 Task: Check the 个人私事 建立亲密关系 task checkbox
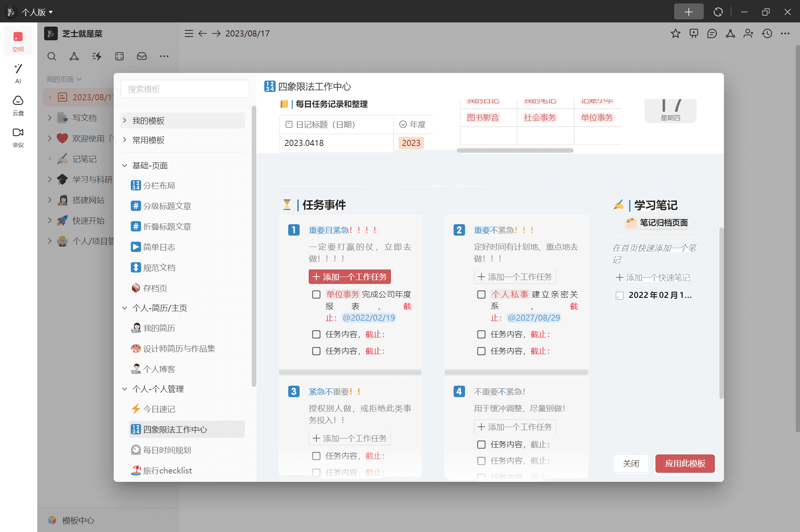point(481,294)
